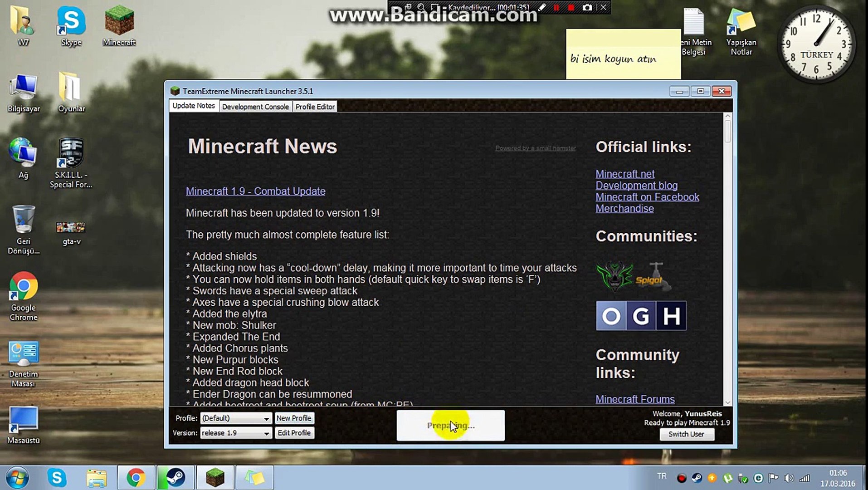Click the volume speaker tray icon

point(789,478)
